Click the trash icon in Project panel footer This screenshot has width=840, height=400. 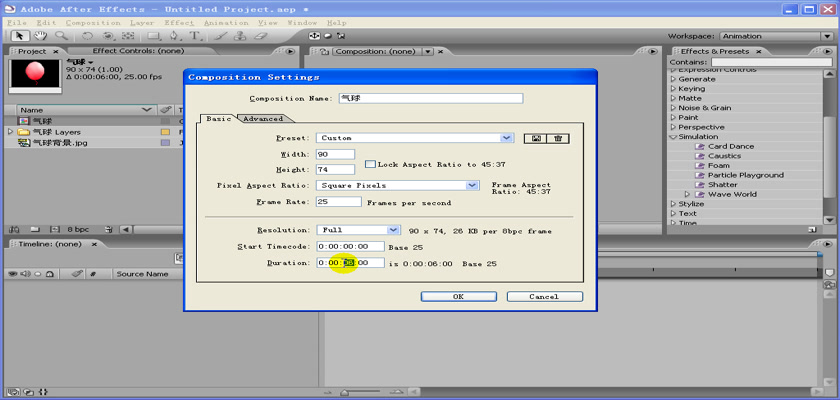pyautogui.click(x=109, y=230)
